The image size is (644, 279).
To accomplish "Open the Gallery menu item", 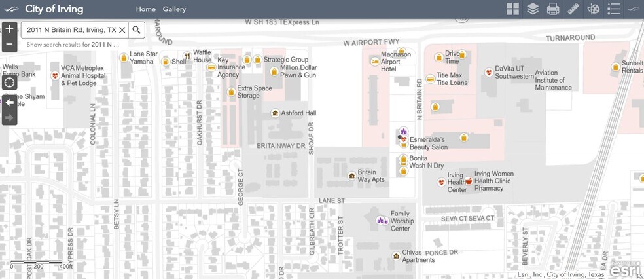I will 174,9.
